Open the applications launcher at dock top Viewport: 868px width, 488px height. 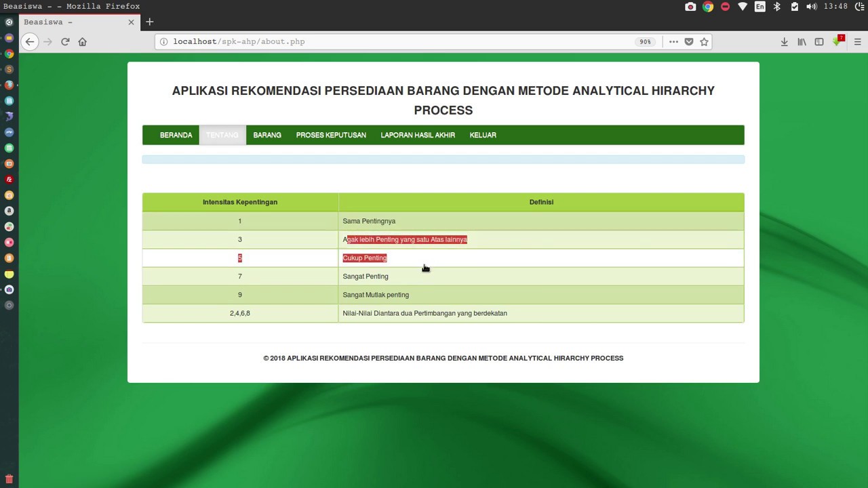[x=9, y=22]
